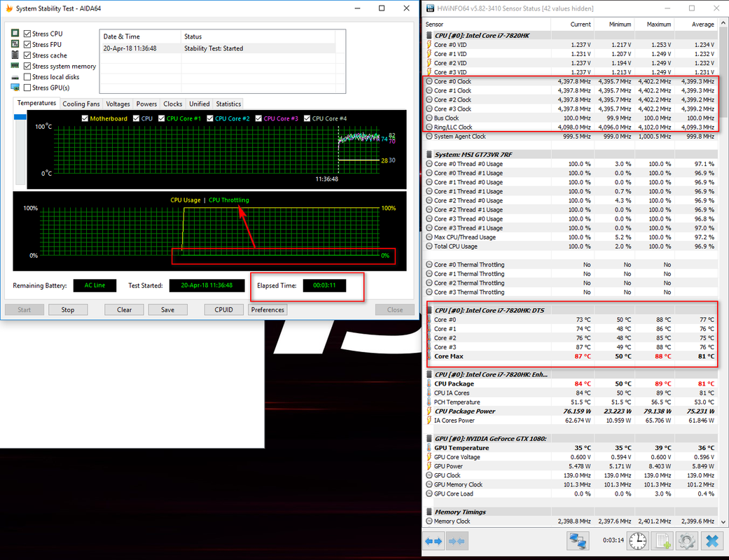Click the HWiNFO title bar app icon

[430, 8]
